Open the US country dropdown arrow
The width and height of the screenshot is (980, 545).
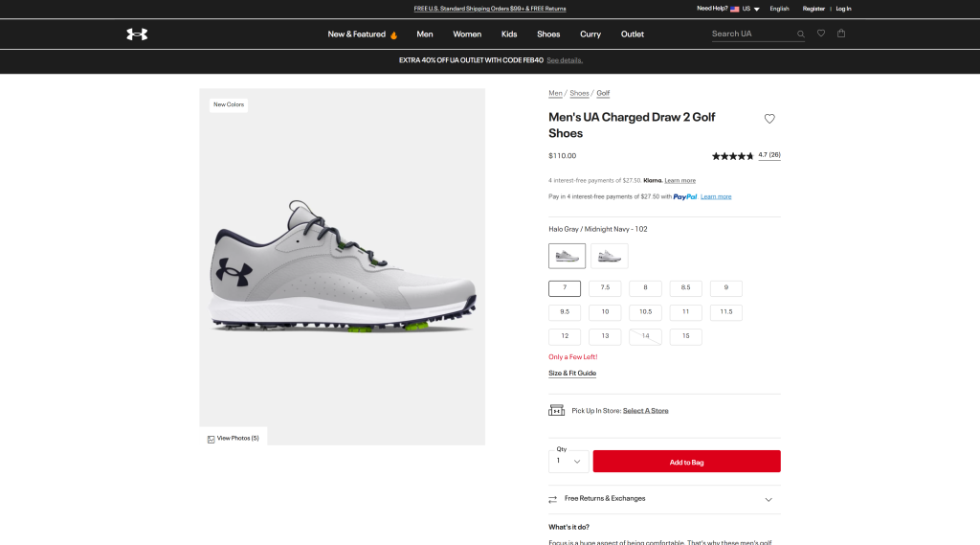tap(756, 10)
